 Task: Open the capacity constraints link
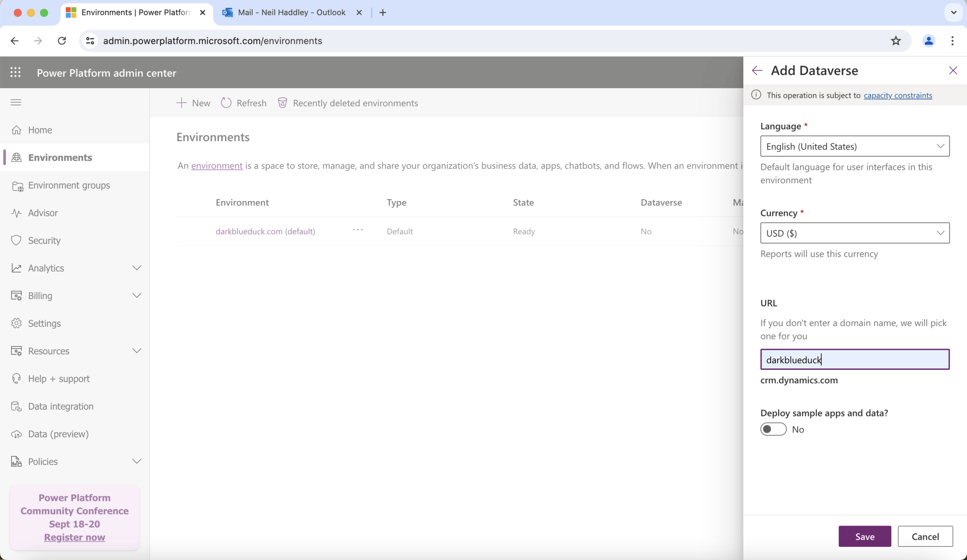897,95
